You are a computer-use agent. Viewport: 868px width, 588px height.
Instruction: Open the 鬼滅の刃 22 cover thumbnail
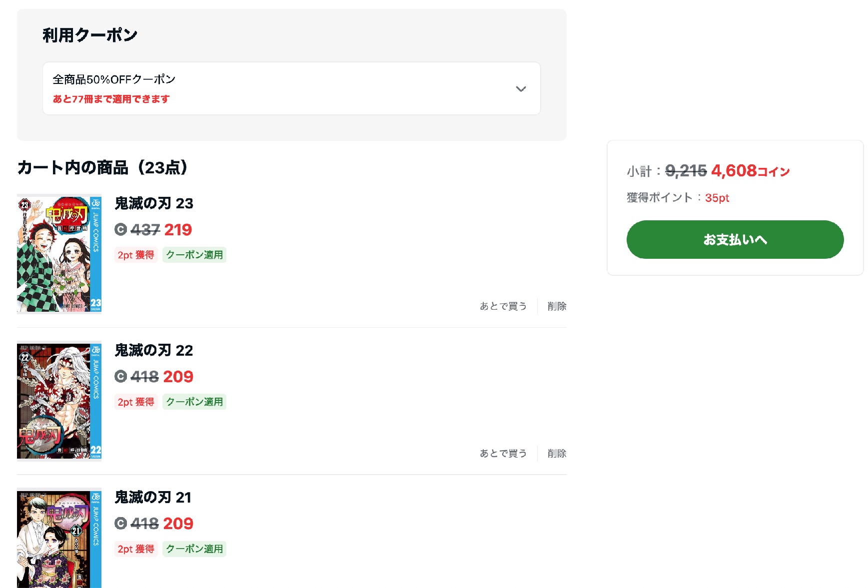(59, 401)
